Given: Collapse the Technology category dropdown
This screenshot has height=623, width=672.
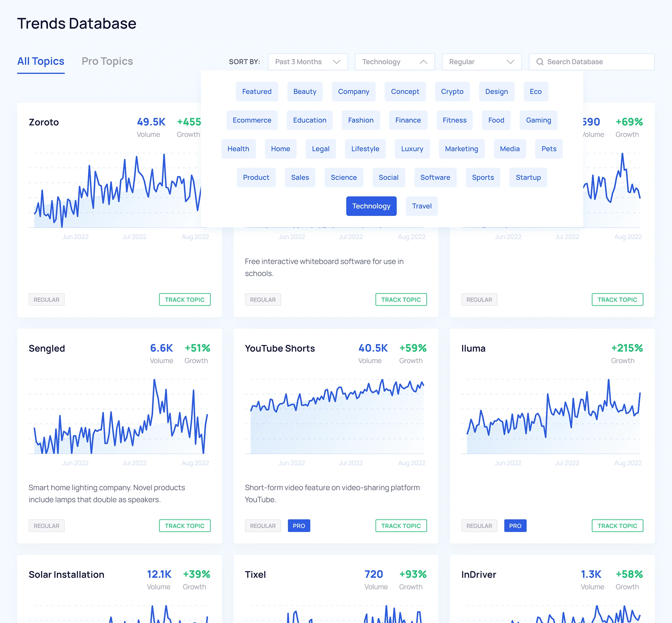Looking at the screenshot, I should pos(394,62).
